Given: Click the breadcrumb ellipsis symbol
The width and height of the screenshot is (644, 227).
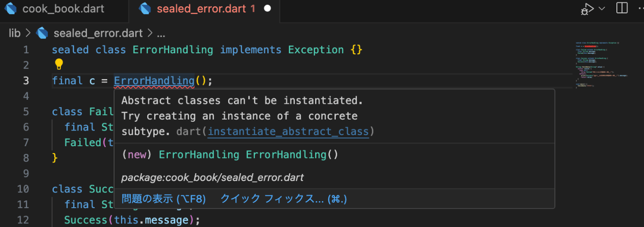Looking at the screenshot, I should click(x=161, y=34).
